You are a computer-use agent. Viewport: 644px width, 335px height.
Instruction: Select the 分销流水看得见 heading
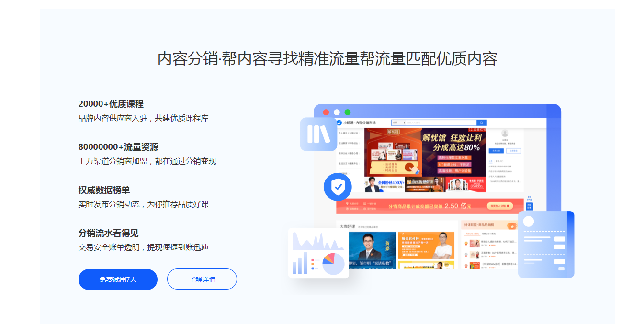coord(109,233)
